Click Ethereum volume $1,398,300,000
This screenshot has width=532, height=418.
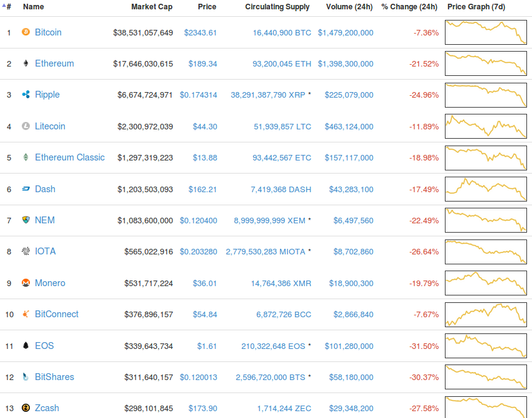click(x=345, y=64)
